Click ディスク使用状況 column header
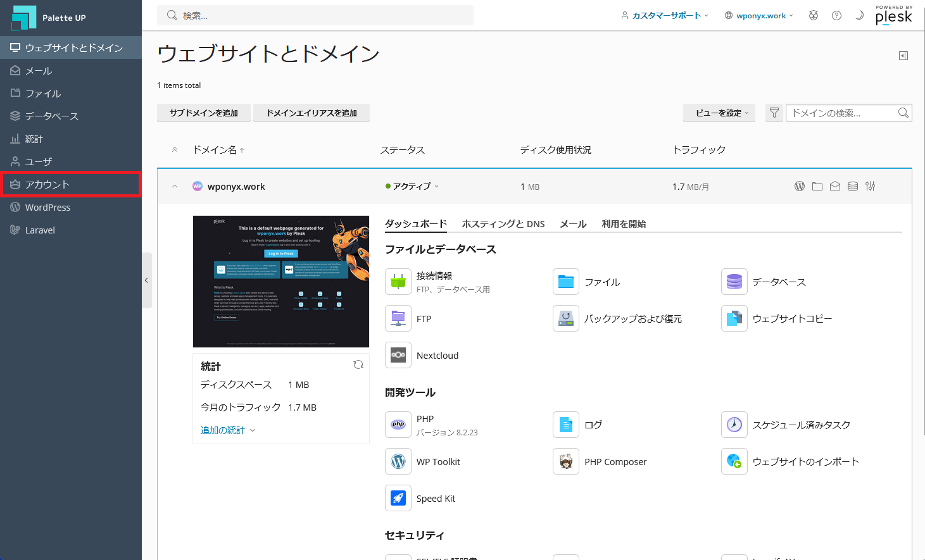 click(556, 149)
